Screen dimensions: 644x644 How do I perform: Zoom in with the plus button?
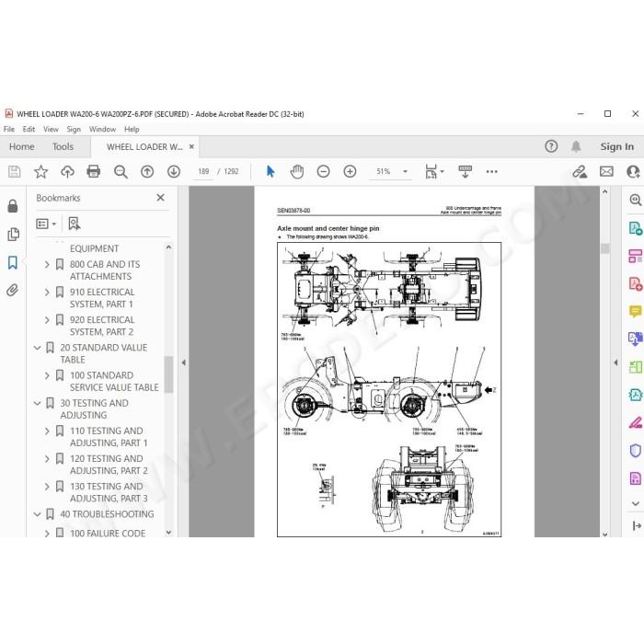(x=350, y=171)
